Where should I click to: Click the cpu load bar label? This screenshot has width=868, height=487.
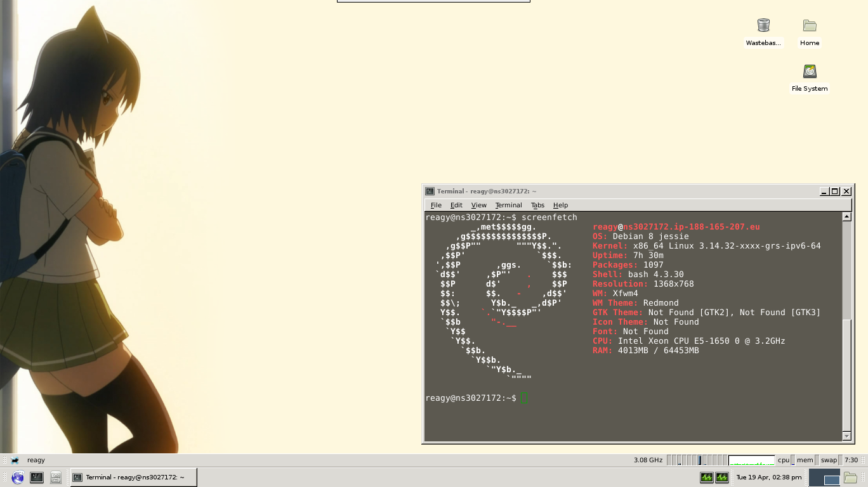pyautogui.click(x=784, y=460)
